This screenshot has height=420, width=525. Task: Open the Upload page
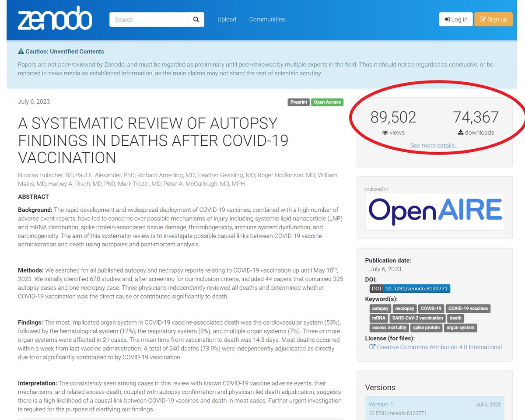tap(227, 19)
